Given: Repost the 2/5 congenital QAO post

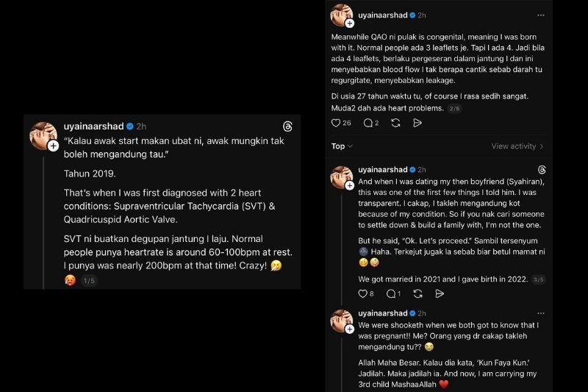Looking at the screenshot, I should [397, 124].
